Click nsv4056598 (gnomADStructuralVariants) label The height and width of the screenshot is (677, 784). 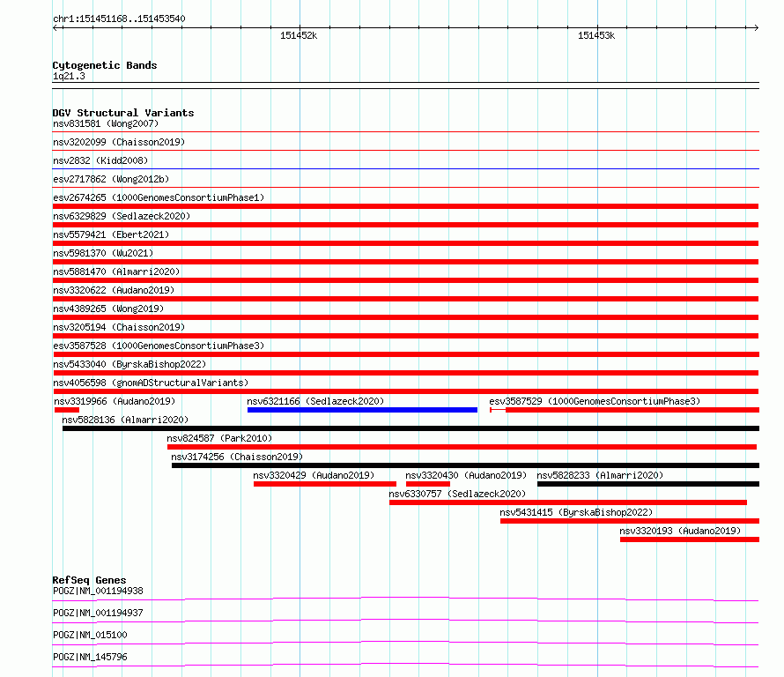point(151,383)
